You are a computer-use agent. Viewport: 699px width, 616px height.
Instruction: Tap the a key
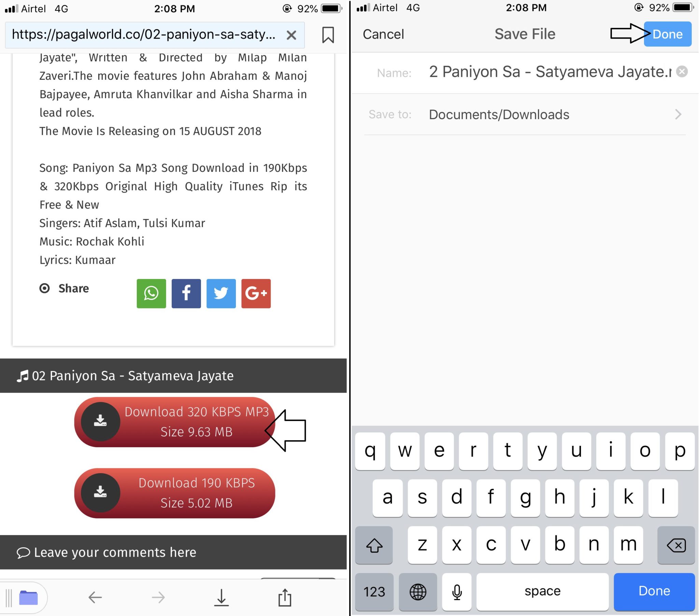387,498
